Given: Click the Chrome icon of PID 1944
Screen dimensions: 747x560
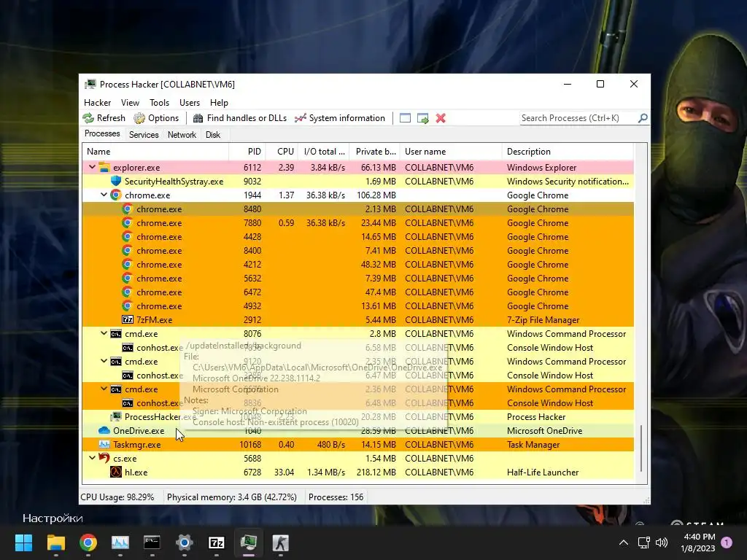Looking at the screenshot, I should pyautogui.click(x=116, y=195).
